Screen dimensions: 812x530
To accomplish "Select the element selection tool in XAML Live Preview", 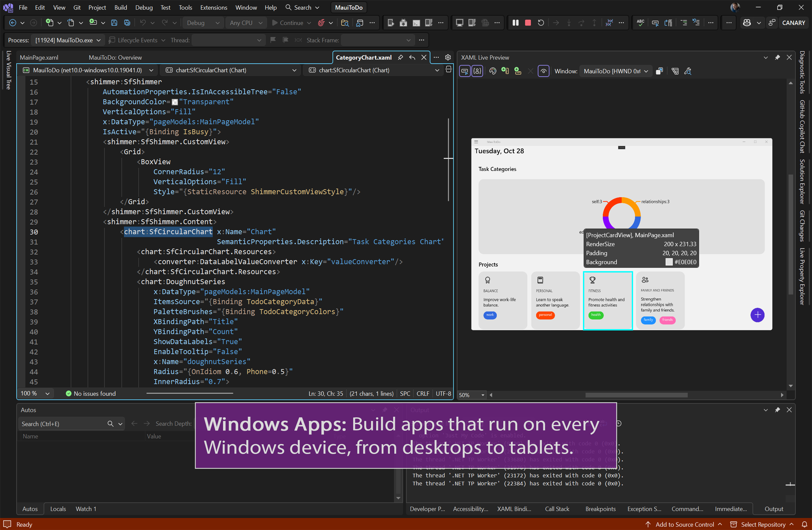I will [465, 71].
